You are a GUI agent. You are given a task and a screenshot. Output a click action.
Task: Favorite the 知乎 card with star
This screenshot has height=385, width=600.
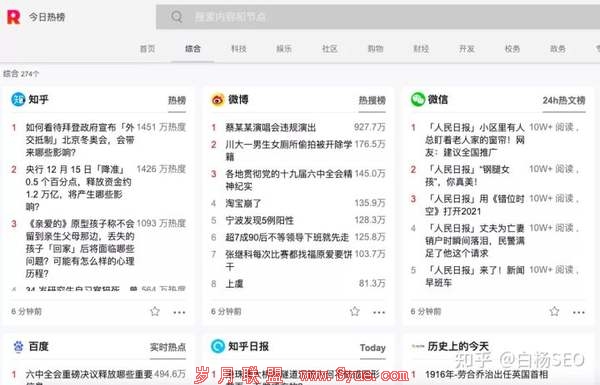pos(155,311)
